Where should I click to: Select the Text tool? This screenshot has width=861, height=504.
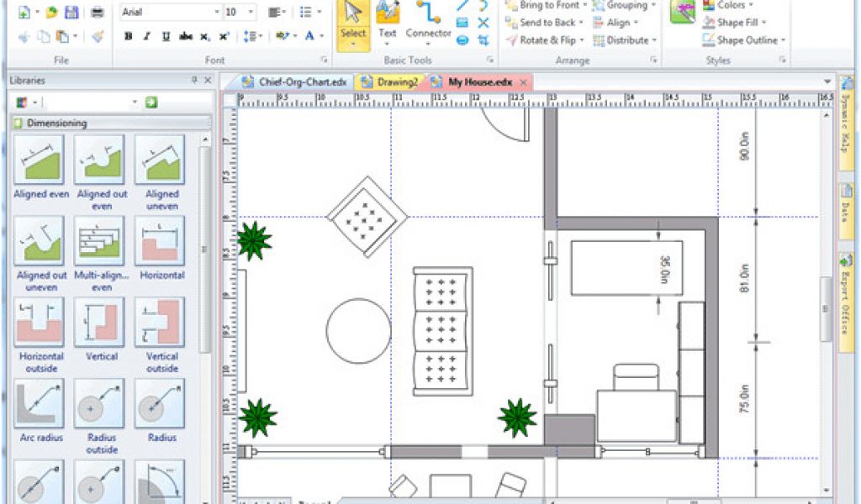[x=387, y=20]
